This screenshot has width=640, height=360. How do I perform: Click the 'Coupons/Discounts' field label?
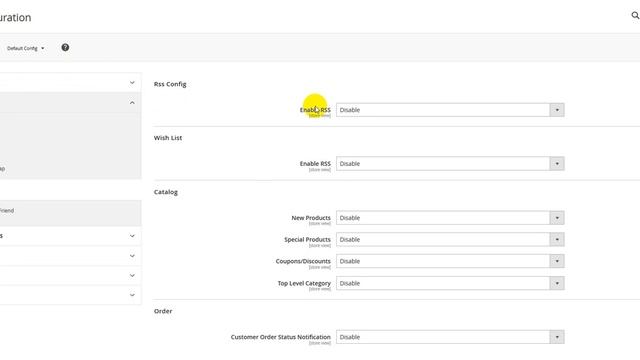tap(303, 261)
